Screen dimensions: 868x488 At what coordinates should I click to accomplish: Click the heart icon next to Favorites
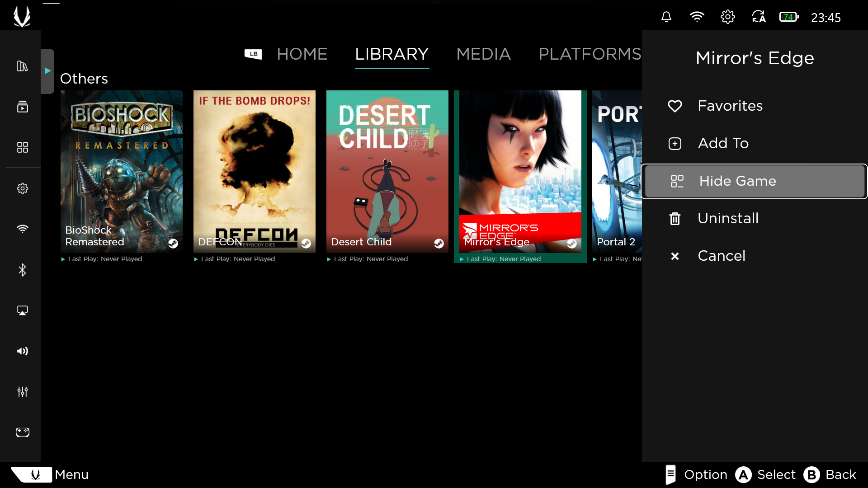675,106
